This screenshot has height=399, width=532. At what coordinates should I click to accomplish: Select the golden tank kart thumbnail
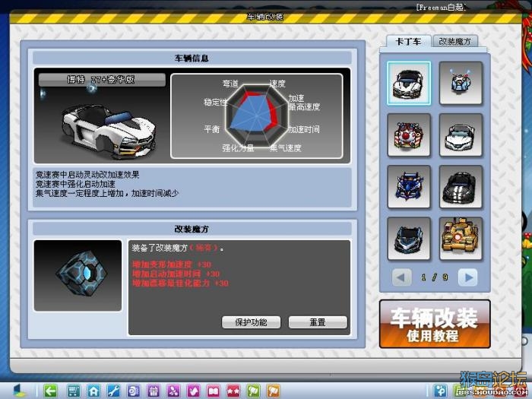[x=461, y=239]
